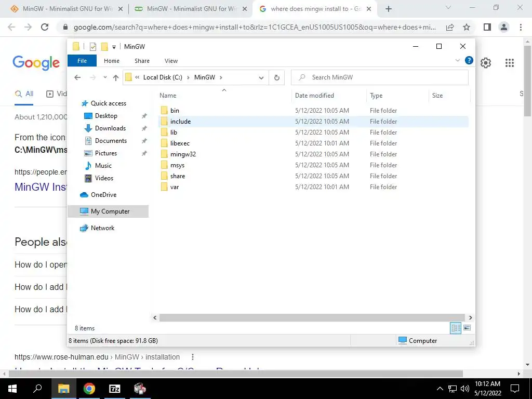This screenshot has height=399, width=532.
Task: Click the lib folder icon
Action: coord(164,132)
